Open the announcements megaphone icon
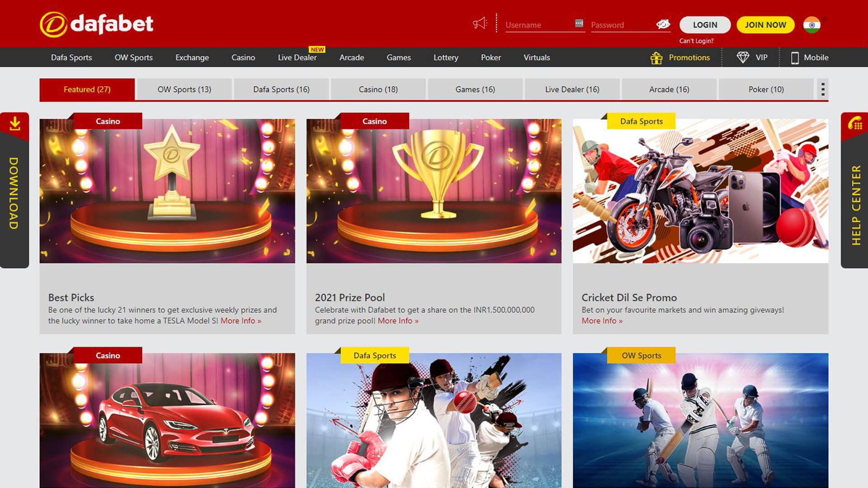The height and width of the screenshot is (488, 868). 480,23
